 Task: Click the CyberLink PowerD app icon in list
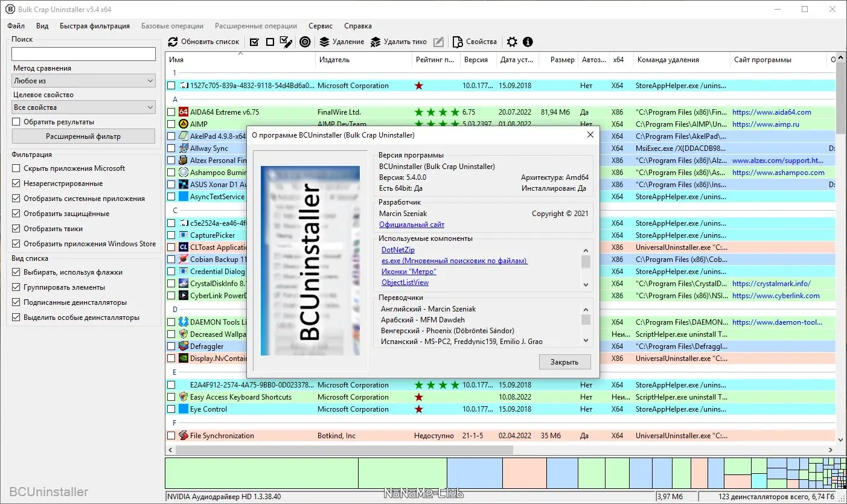coord(184,296)
